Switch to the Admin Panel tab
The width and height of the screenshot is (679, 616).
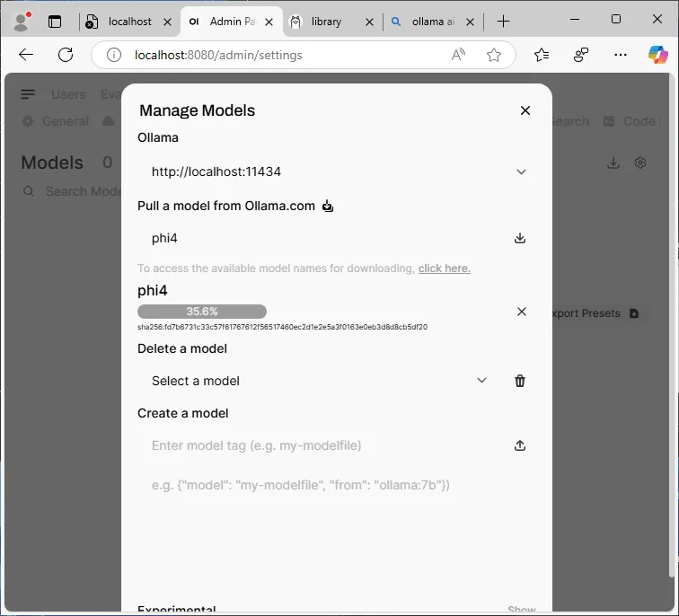[231, 22]
